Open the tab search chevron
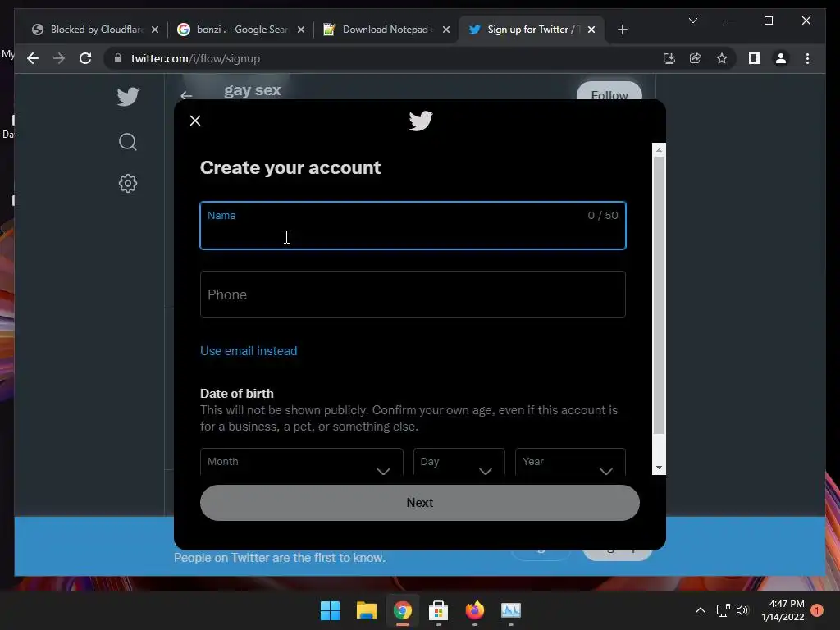Viewport: 840px width, 630px height. pos(692,21)
